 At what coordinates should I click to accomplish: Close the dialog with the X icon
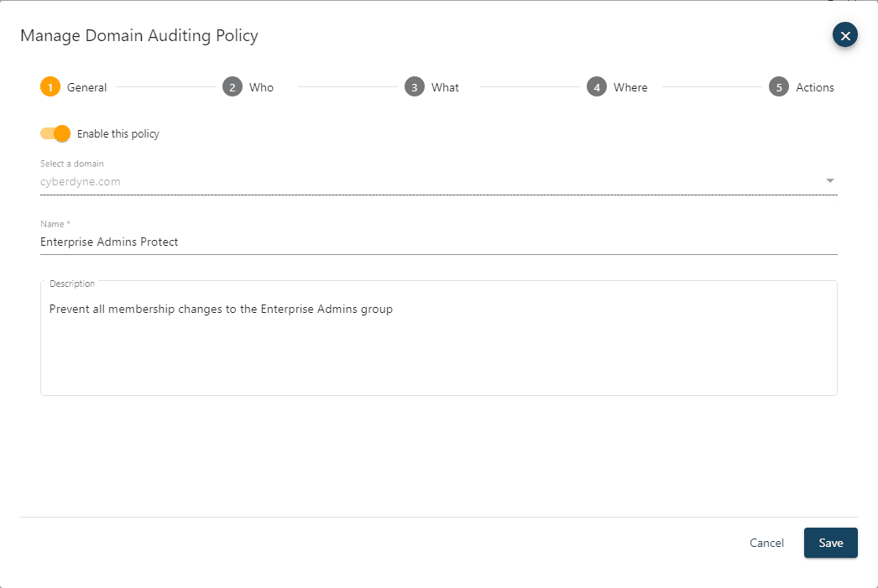[845, 35]
